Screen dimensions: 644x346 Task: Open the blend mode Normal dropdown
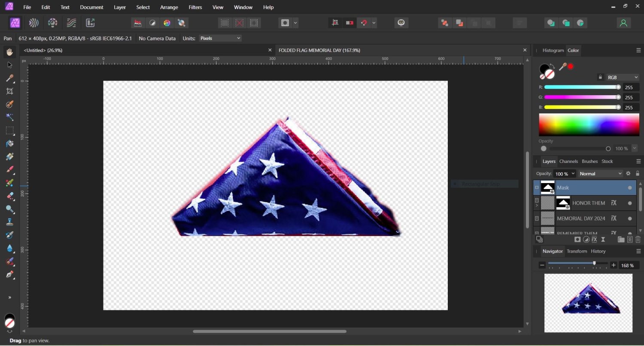coord(600,174)
